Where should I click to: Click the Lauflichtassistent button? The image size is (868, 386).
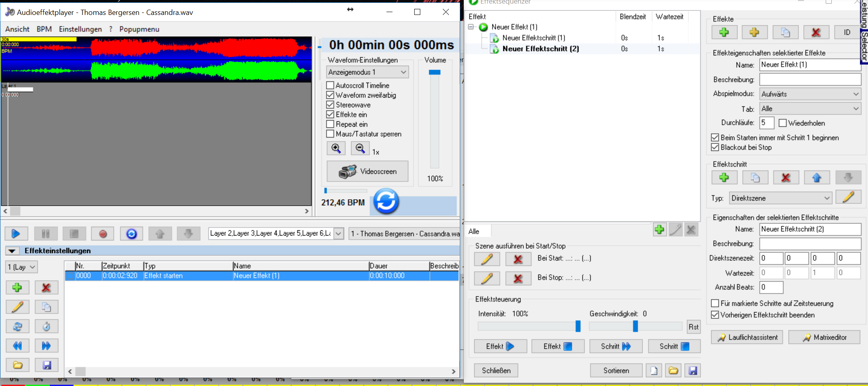747,337
